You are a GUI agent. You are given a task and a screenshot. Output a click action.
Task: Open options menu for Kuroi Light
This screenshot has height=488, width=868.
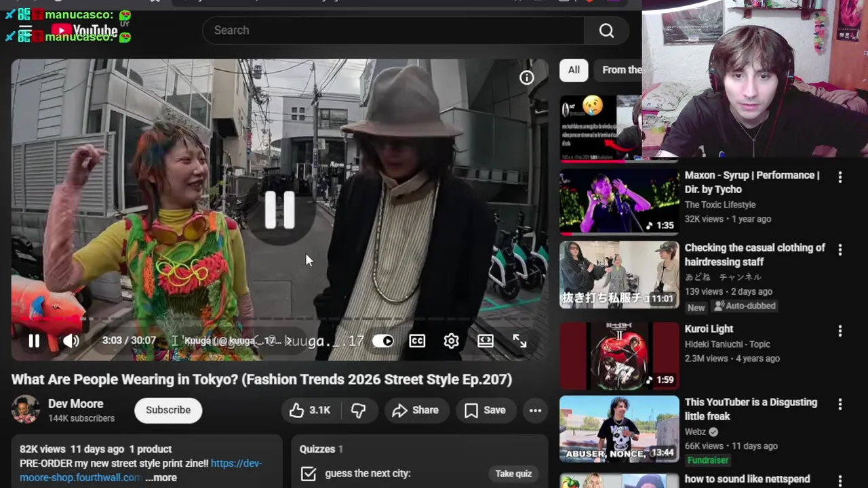pos(840,331)
